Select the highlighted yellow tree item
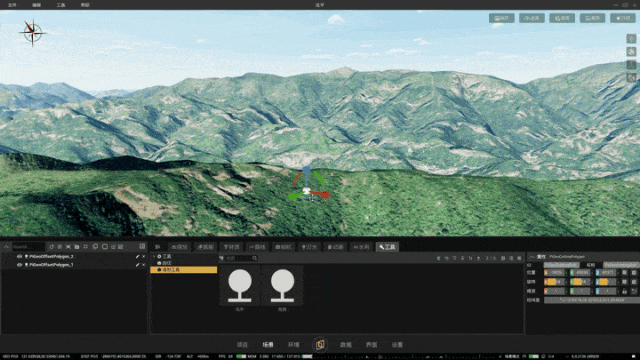The image size is (640, 360). (x=184, y=270)
